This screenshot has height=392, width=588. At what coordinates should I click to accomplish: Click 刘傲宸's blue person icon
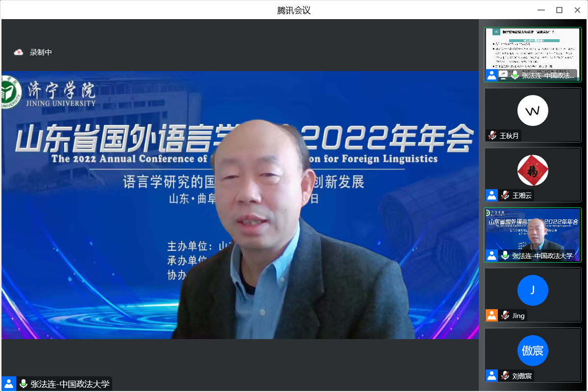pyautogui.click(x=491, y=376)
